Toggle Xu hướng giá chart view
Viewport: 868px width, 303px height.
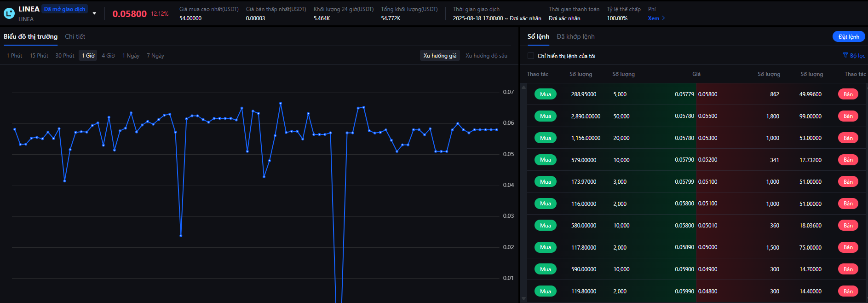point(440,56)
